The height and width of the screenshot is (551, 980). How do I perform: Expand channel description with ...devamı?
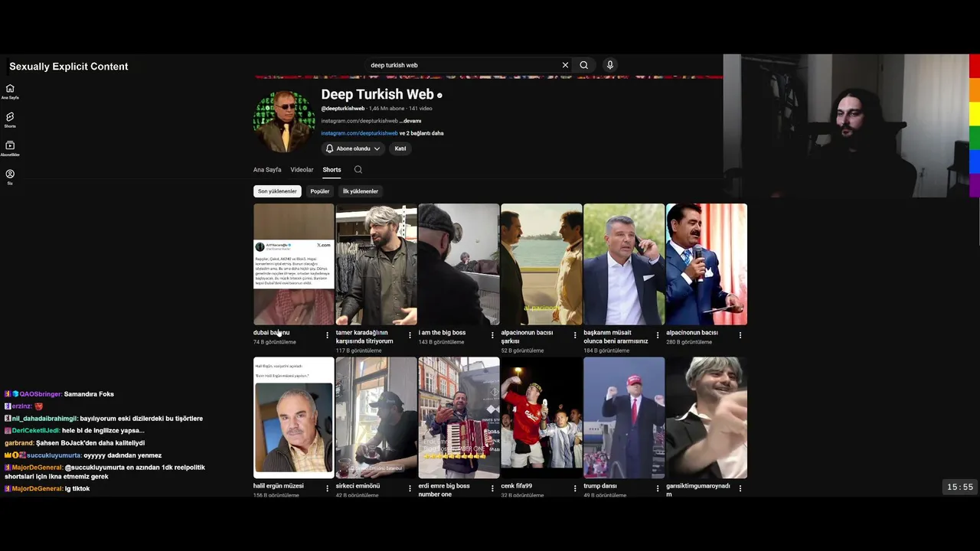pyautogui.click(x=410, y=121)
